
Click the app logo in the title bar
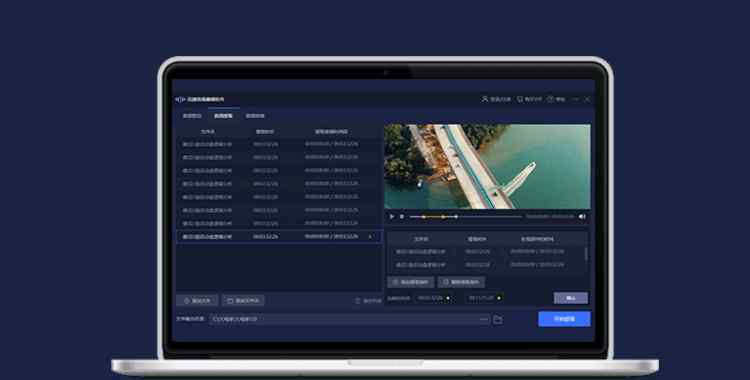click(180, 100)
